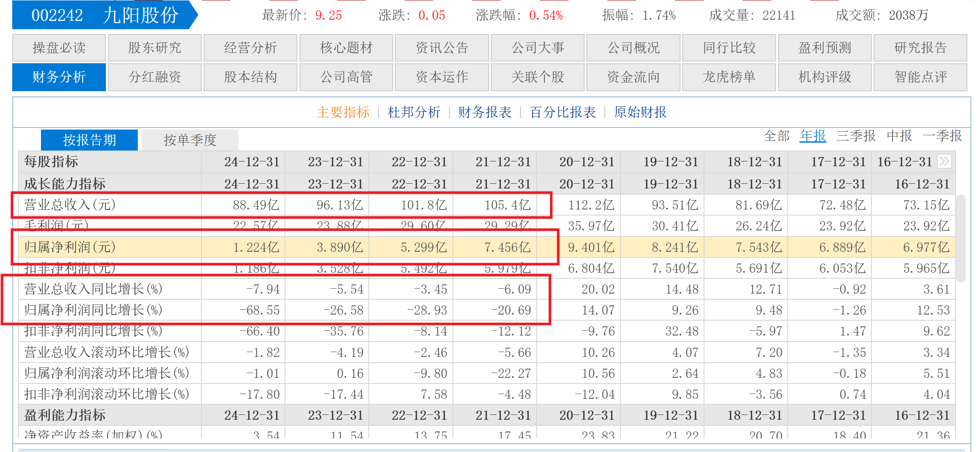
Task: Click the 营业总收入滚动环比增长(%) row label
Action: tap(106, 352)
